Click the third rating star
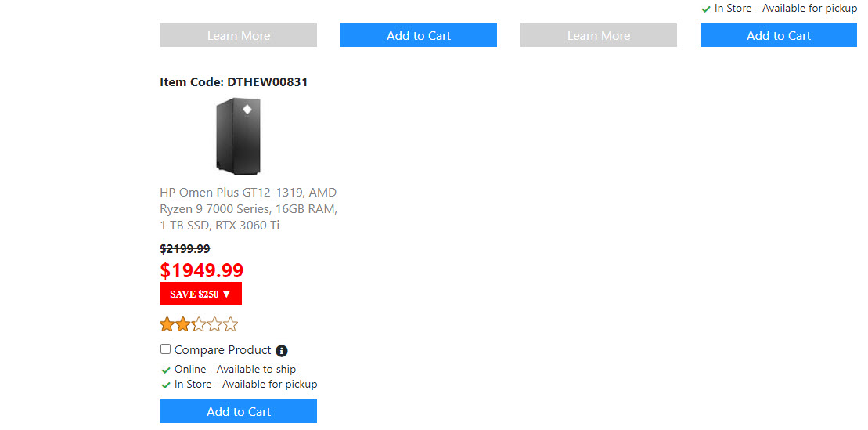The height and width of the screenshot is (430, 868). [199, 324]
